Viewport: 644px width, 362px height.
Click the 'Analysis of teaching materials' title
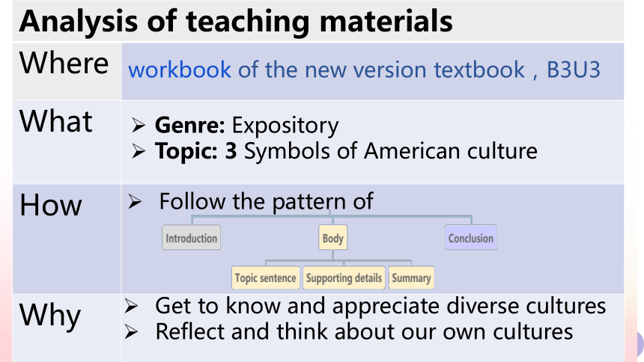tap(236, 21)
